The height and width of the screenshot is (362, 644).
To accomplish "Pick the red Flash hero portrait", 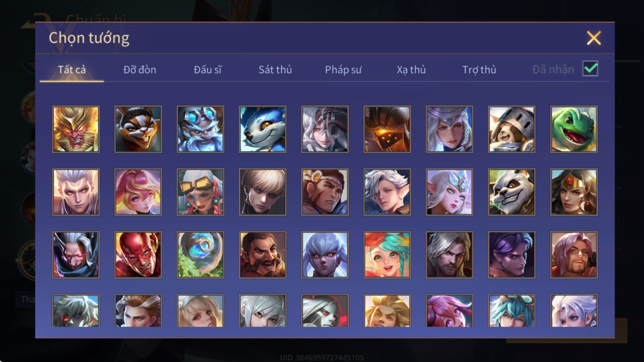I will tap(138, 255).
